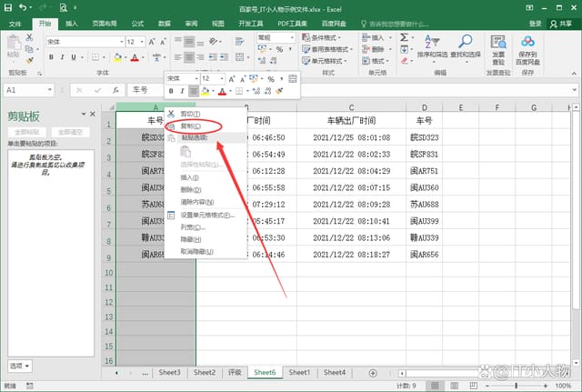
Task: Click the Undo arrow in quick access toolbar
Action: (23, 7)
